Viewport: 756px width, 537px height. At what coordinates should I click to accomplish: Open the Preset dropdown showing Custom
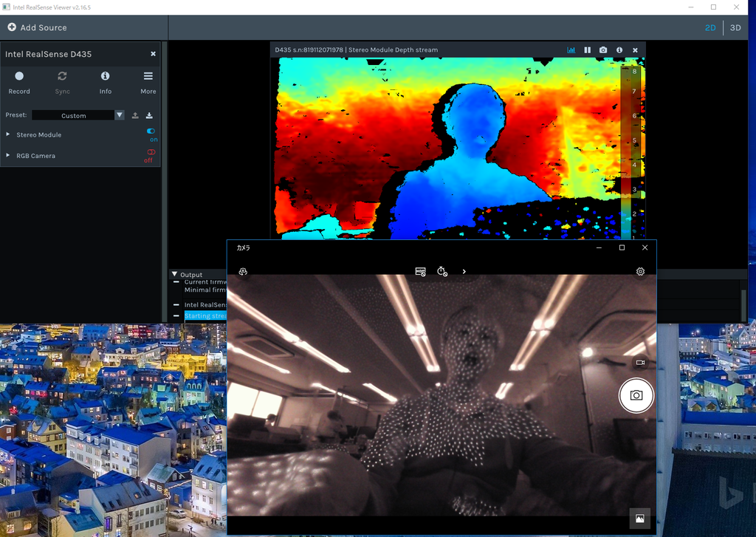click(x=78, y=115)
